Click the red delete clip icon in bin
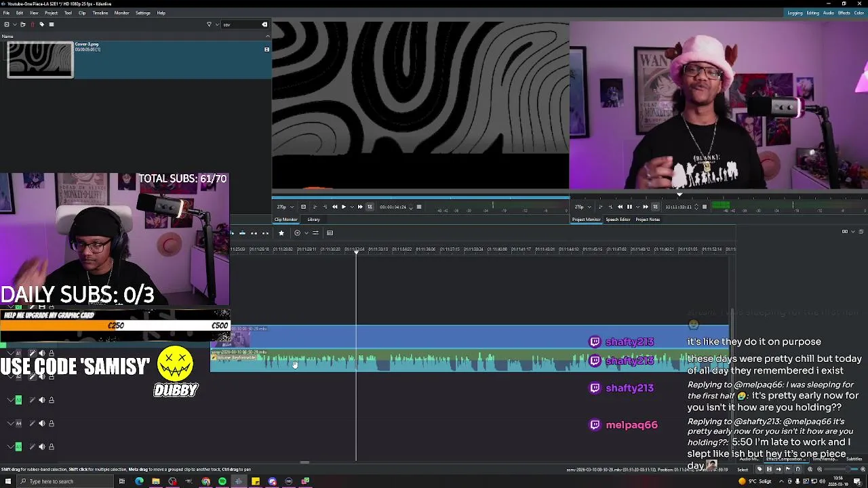 (x=33, y=24)
